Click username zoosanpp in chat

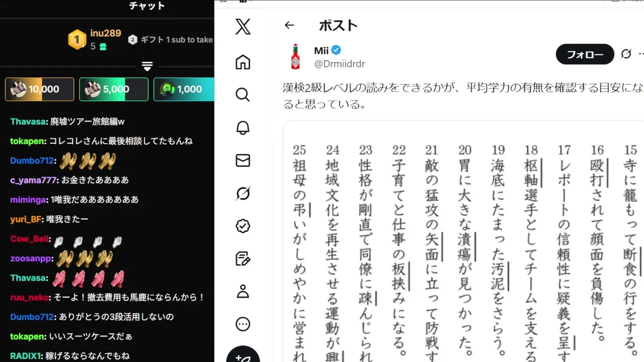(31, 258)
